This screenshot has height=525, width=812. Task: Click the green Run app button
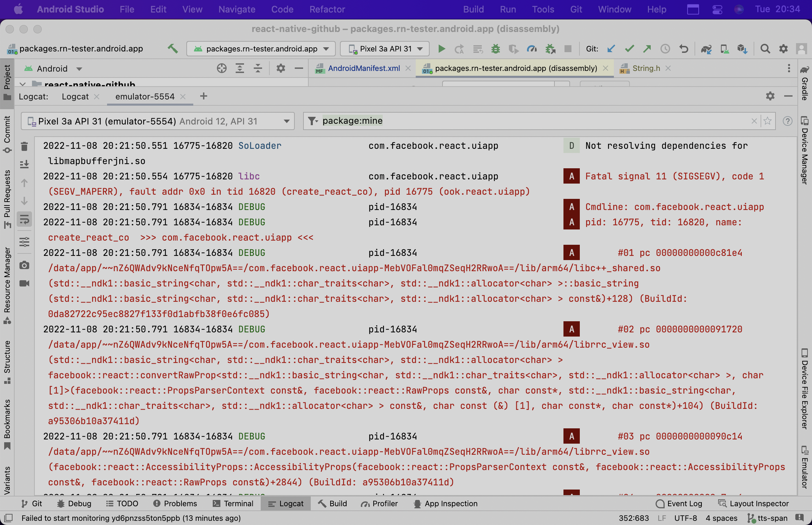click(x=441, y=49)
